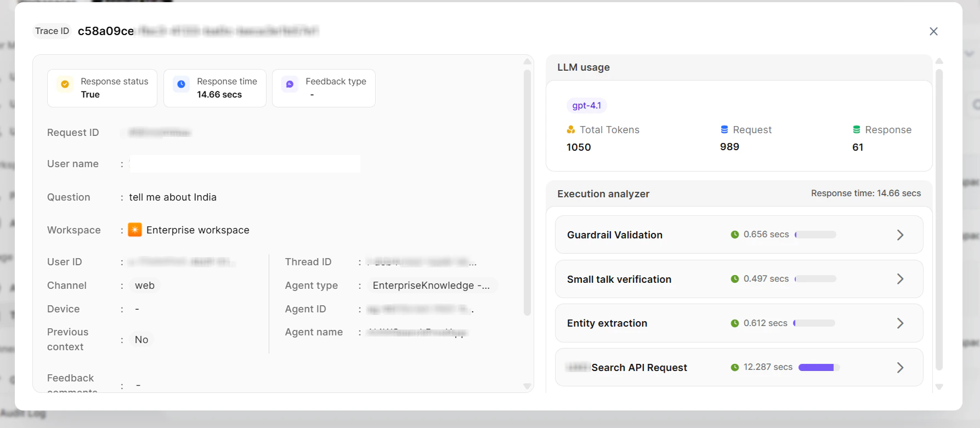Click the blurred Agent name value
The width and height of the screenshot is (980, 428).
[417, 332]
